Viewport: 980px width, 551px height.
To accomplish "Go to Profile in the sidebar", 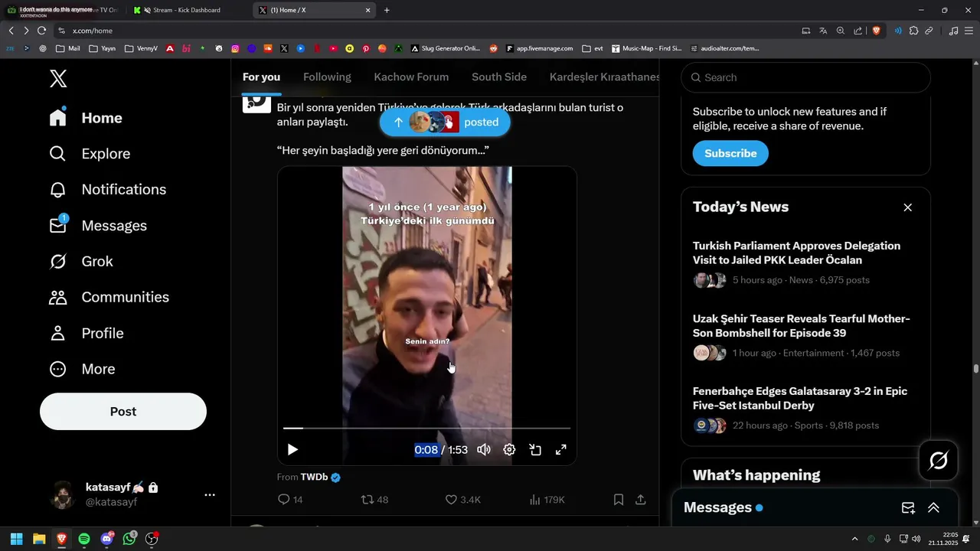I will pos(87,333).
